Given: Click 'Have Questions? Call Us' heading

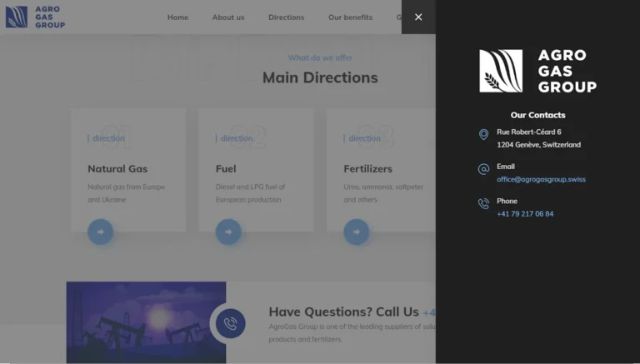Looking at the screenshot, I should [343, 312].
